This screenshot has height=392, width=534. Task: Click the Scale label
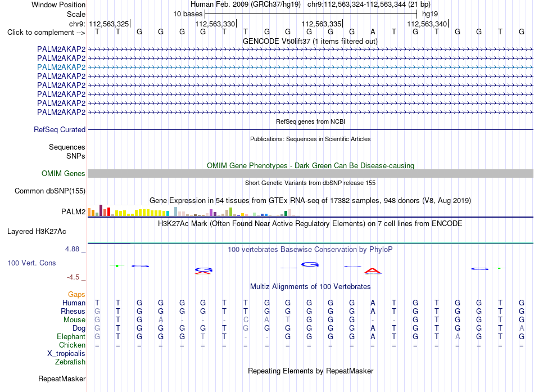pos(76,14)
